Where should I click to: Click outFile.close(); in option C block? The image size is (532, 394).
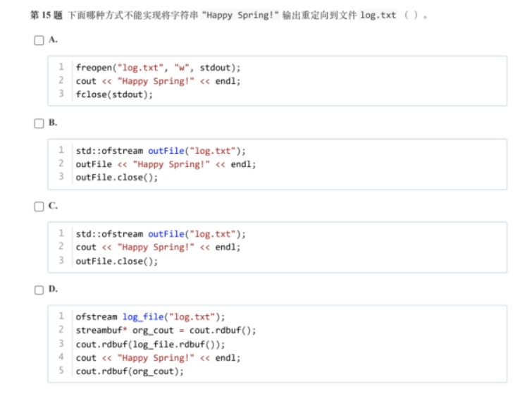[x=117, y=261]
